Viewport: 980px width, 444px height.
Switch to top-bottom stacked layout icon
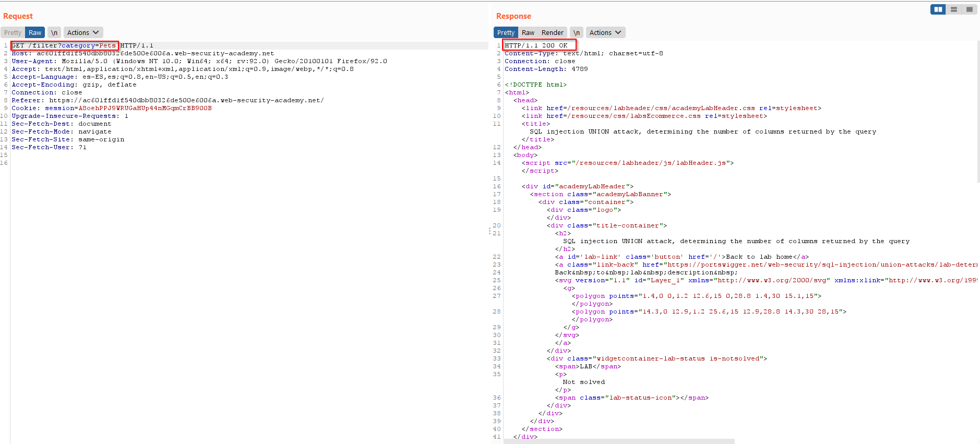tap(953, 9)
